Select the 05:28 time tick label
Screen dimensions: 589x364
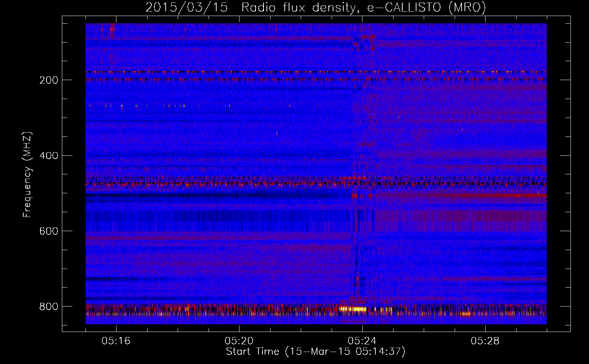click(x=485, y=341)
